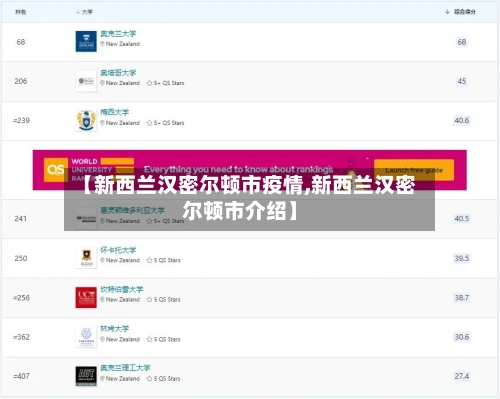Select the score 45 for 奥塔哥大学
Viewport: 500px width, 399px height.
(462, 81)
